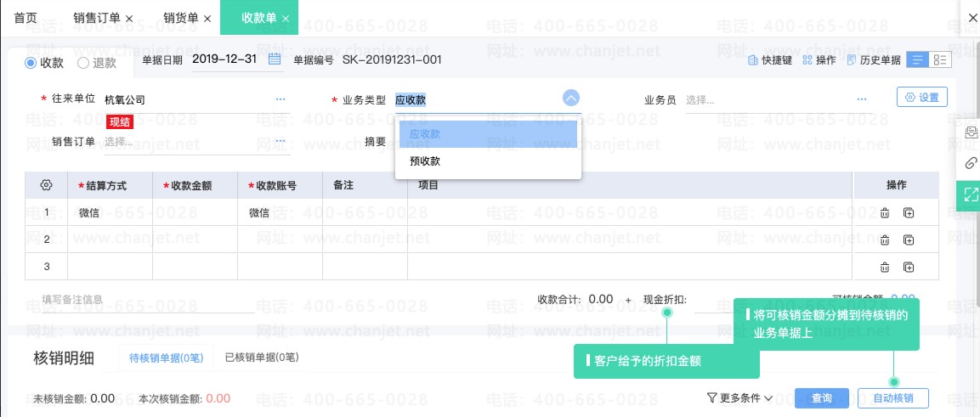Image resolution: width=980 pixels, height=417 pixels.
Task: Click the expand fullscreen icon on sidebar
Action: pos(970,194)
